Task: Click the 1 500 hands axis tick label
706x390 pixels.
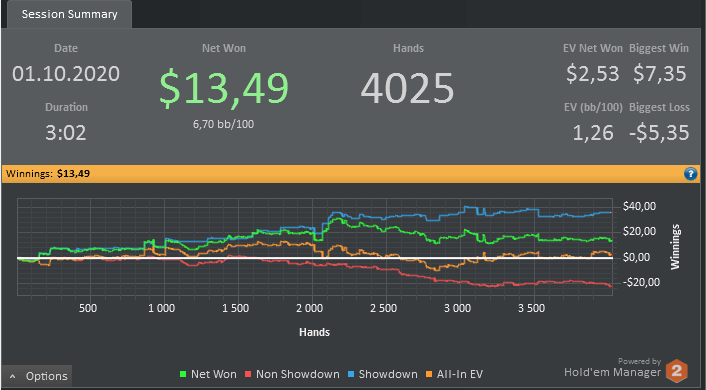Action: point(235,308)
